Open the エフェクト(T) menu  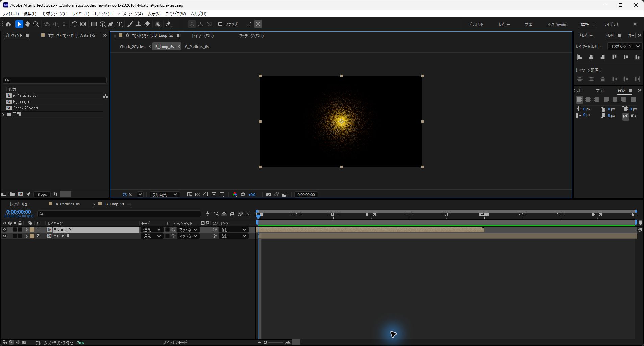pos(103,14)
